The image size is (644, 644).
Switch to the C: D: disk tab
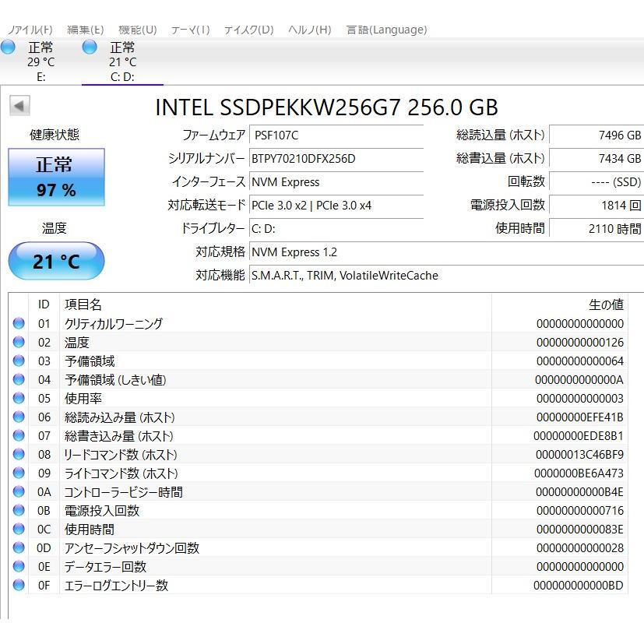(122, 62)
